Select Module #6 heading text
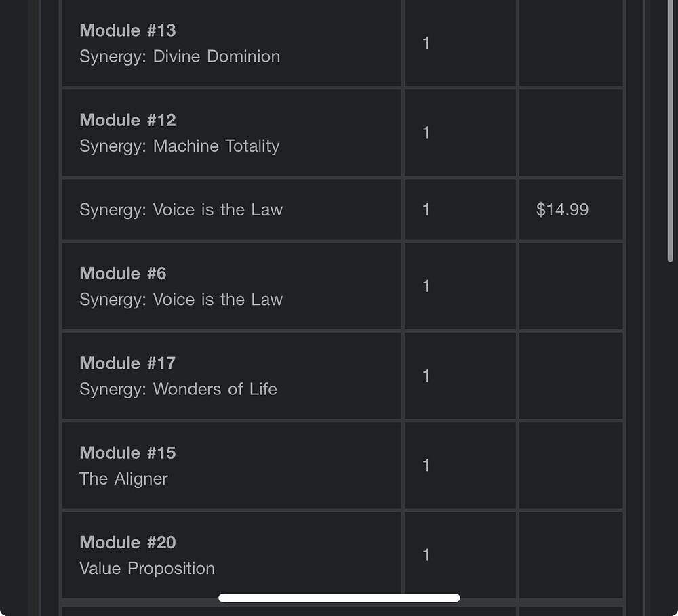 pos(123,274)
